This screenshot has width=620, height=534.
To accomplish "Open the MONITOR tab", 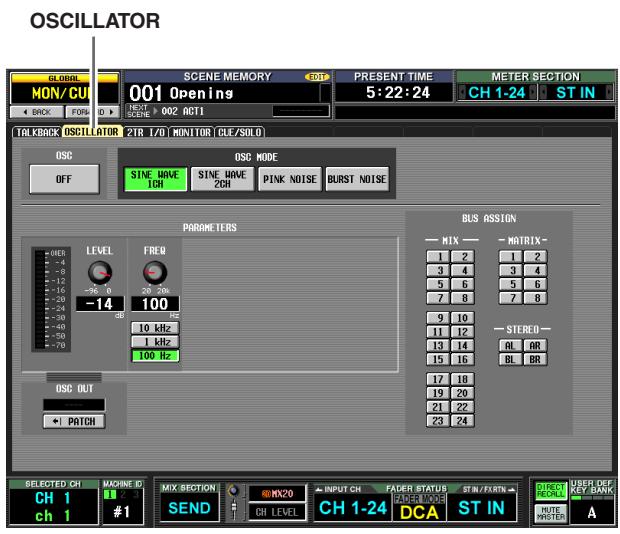I will click(192, 132).
